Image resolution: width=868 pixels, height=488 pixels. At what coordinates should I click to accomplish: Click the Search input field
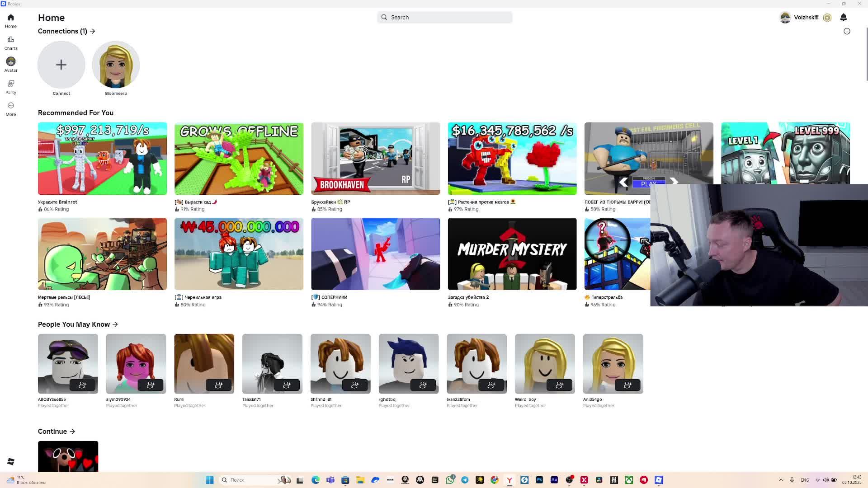tap(444, 17)
